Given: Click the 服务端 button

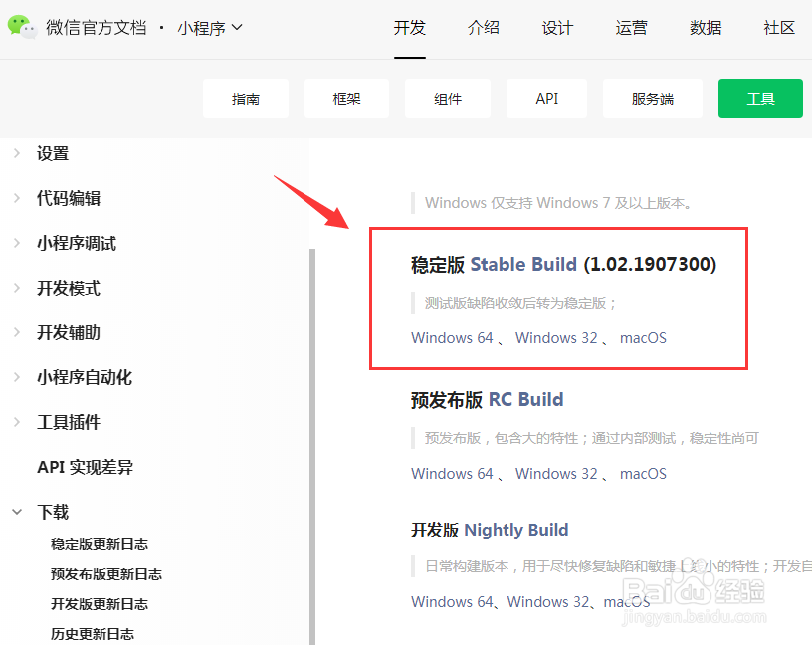Looking at the screenshot, I should click(653, 99).
